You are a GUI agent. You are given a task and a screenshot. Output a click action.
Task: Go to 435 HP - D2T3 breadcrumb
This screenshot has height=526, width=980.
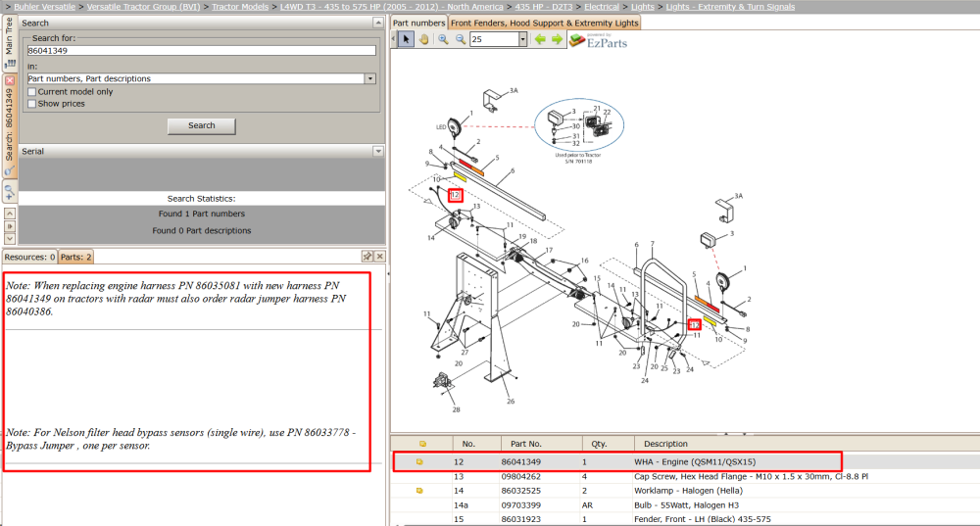click(x=543, y=6)
